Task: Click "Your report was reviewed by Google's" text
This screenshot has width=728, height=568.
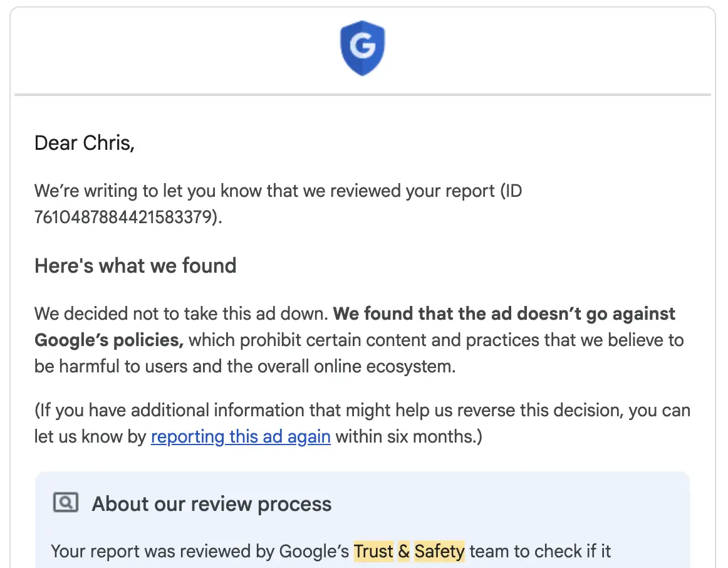Action: (200, 551)
